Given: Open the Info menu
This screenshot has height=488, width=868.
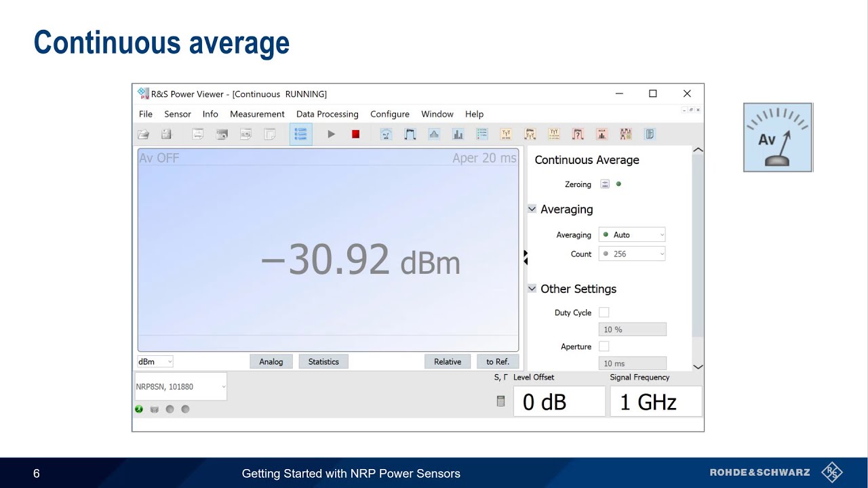Looking at the screenshot, I should click(x=210, y=114).
